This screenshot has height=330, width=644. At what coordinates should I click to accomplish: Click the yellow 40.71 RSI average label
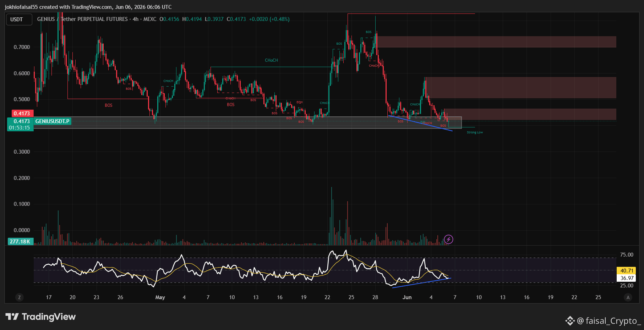coord(627,271)
